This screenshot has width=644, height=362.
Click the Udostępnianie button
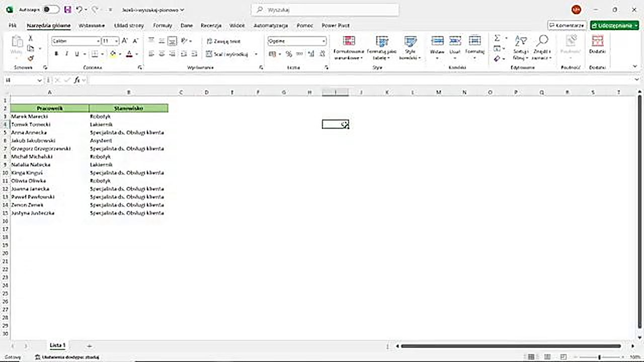coord(614,25)
